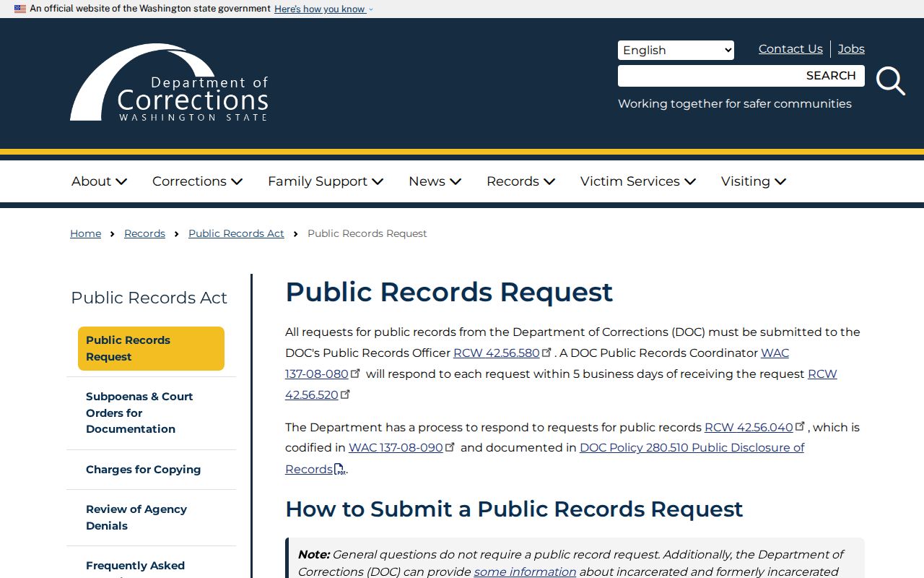Click the magnifying glass search icon

pyautogui.click(x=890, y=81)
